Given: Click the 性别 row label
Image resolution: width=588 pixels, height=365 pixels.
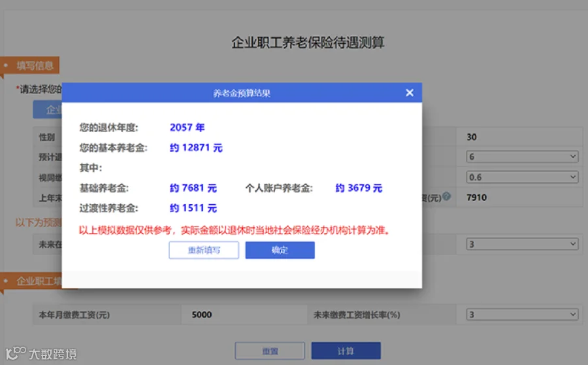Looking at the screenshot, I should coord(47,137).
